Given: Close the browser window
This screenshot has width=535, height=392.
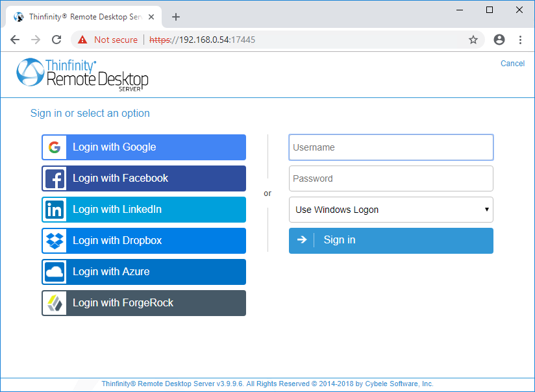Looking at the screenshot, I should pos(519,10).
